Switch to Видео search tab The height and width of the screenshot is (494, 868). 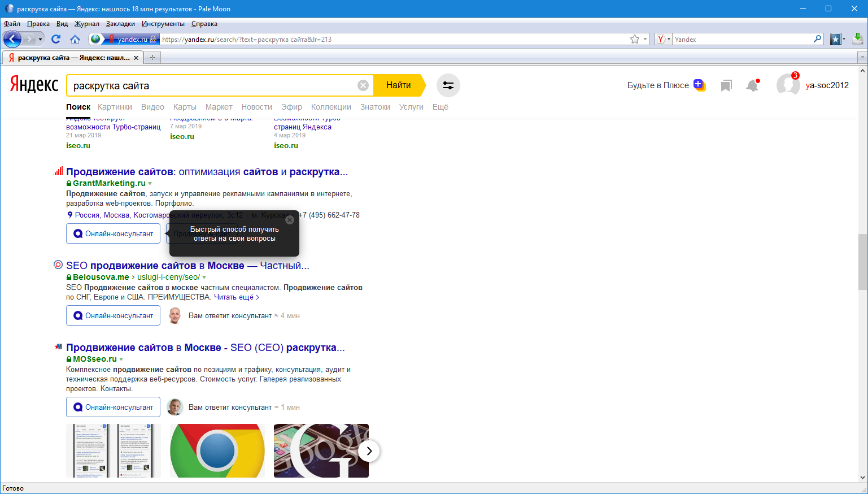[152, 107]
